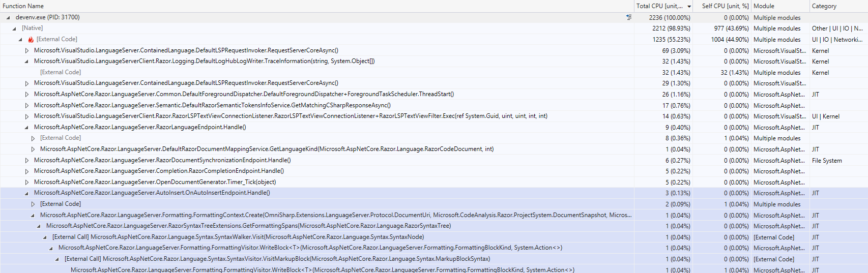Image resolution: width=868 pixels, height=273 pixels.
Task: Click the 9 (0.40%) Total CPU value
Action: (x=678, y=127)
